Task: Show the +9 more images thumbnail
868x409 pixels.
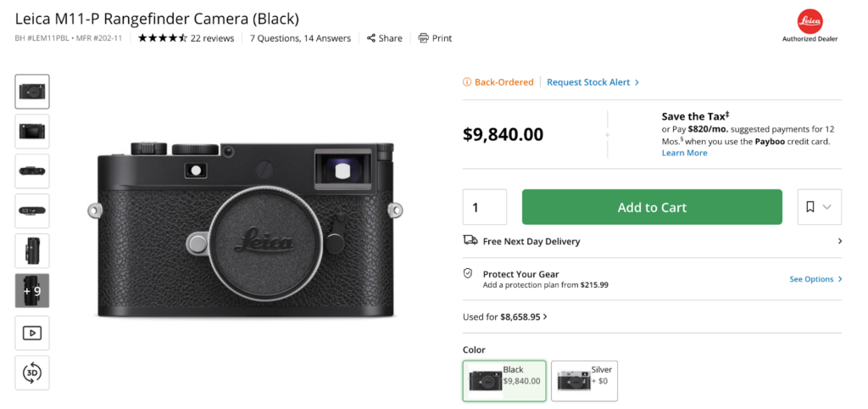Action: click(x=32, y=290)
